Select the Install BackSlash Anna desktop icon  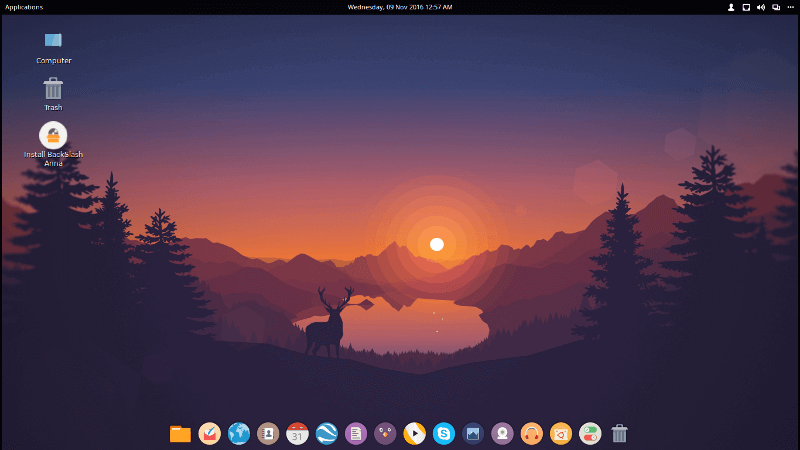53,135
